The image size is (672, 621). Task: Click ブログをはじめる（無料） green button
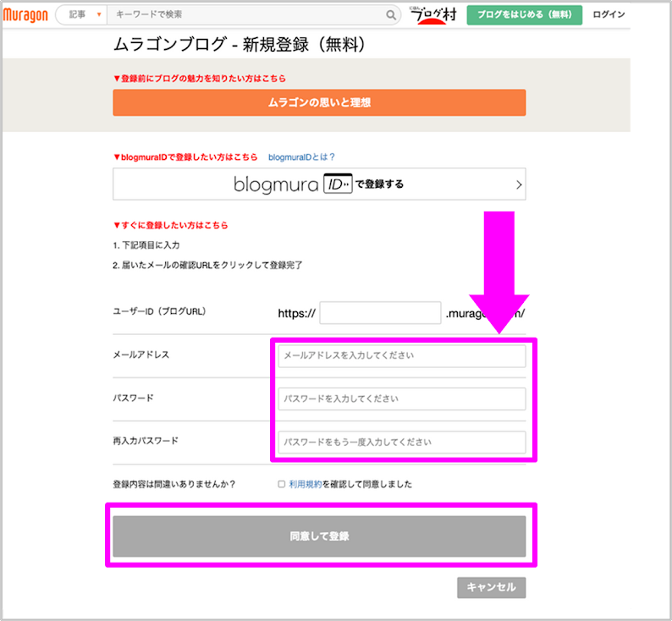pyautogui.click(x=524, y=15)
